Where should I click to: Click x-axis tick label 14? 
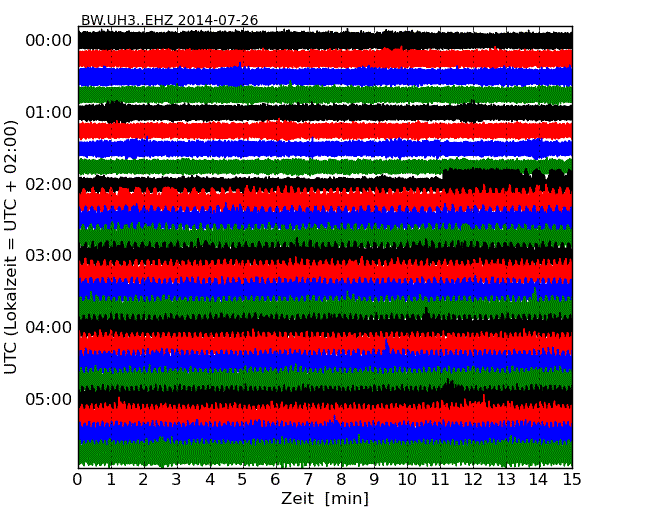(539, 480)
